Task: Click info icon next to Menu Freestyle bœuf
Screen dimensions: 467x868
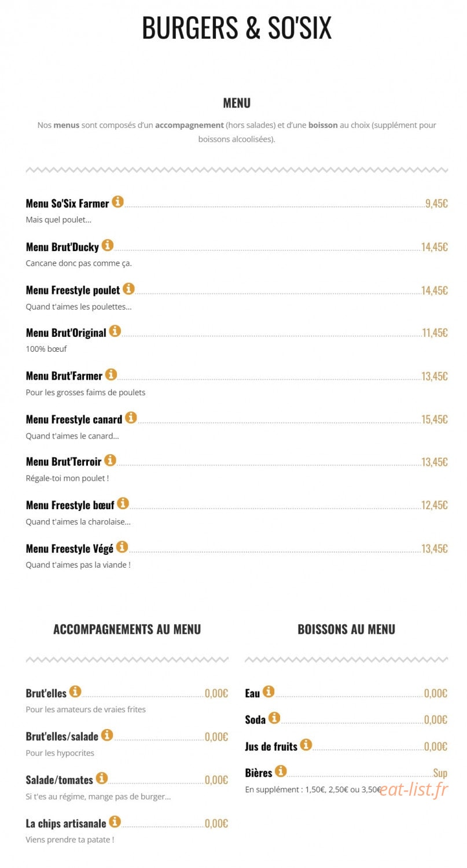Action: (x=123, y=503)
